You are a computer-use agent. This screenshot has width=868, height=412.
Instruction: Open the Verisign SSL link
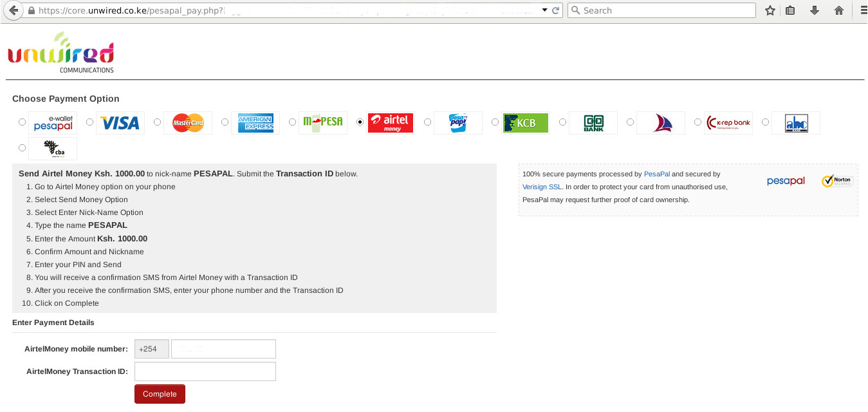[x=542, y=187]
